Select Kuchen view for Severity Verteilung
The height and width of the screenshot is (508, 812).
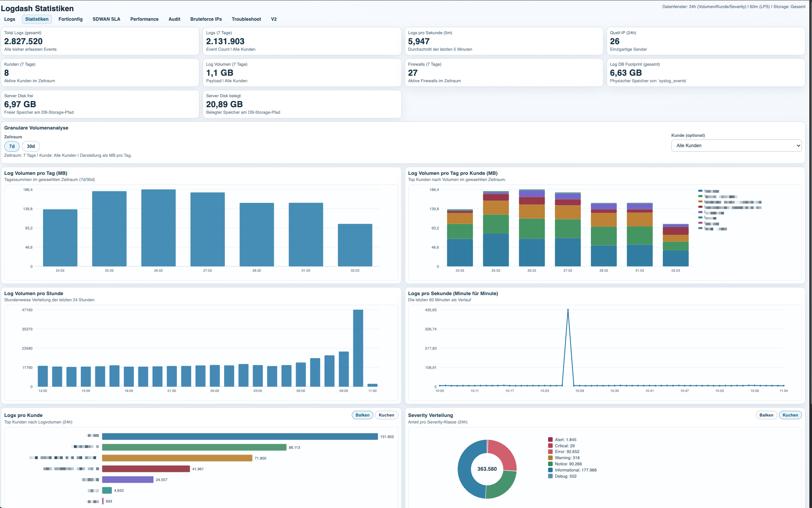[790, 415]
